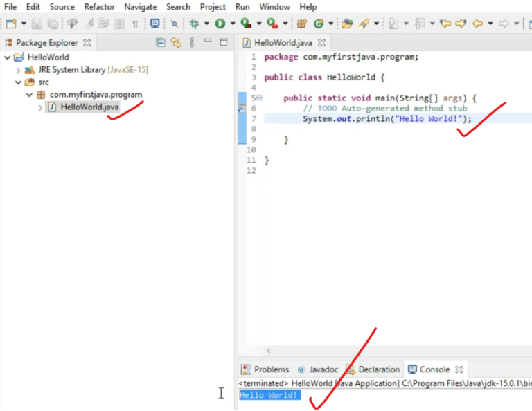Open the Navigate menu

point(141,7)
